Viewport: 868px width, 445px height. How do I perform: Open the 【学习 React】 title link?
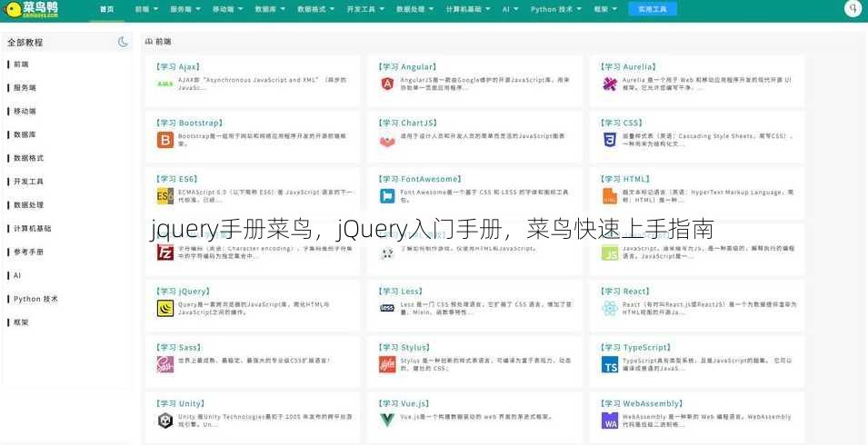coord(625,292)
